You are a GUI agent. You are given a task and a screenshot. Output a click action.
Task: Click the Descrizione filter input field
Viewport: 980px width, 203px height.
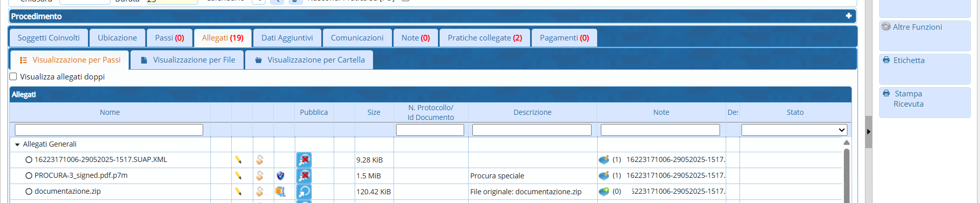click(532, 130)
